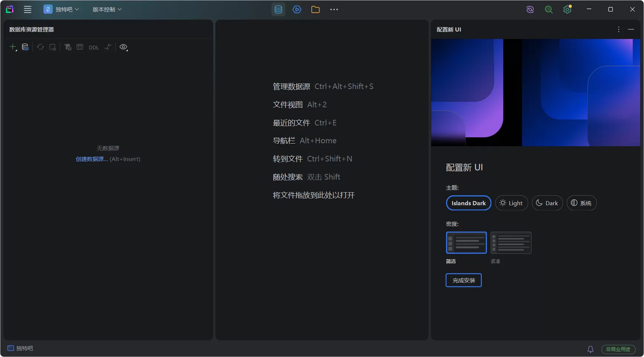This screenshot has height=357, width=644.
Task: Open the Services hexagon-play icon in header
Action: point(297,9)
